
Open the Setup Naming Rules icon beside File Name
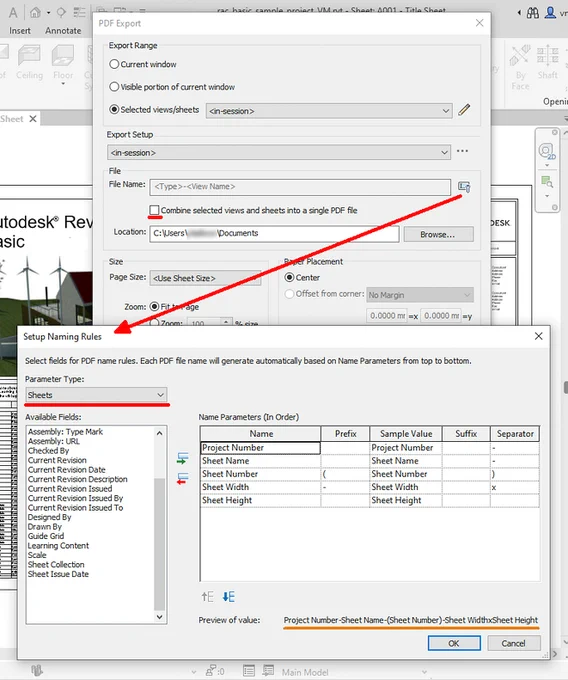coord(464,187)
